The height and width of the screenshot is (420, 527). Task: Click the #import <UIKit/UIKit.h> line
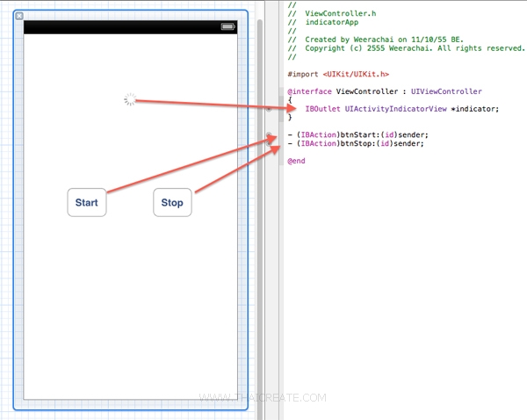[338, 74]
